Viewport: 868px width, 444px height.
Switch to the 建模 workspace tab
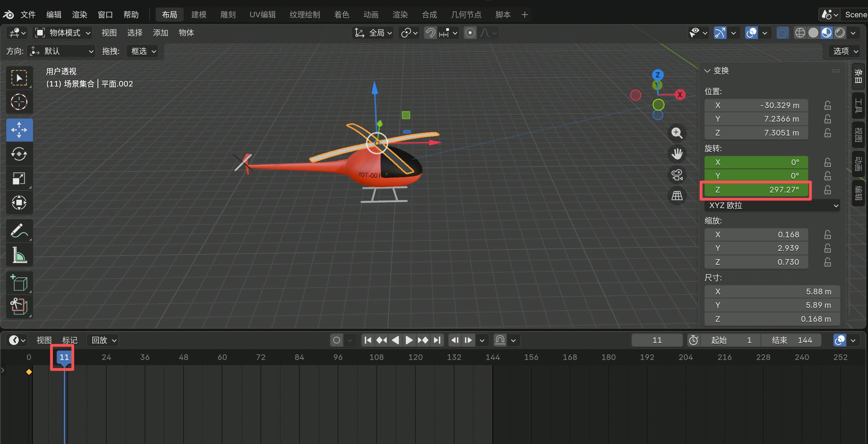pos(199,15)
